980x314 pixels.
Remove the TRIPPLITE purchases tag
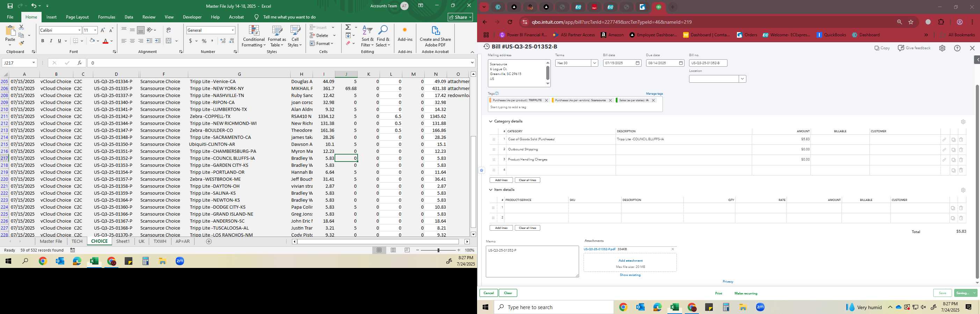546,100
